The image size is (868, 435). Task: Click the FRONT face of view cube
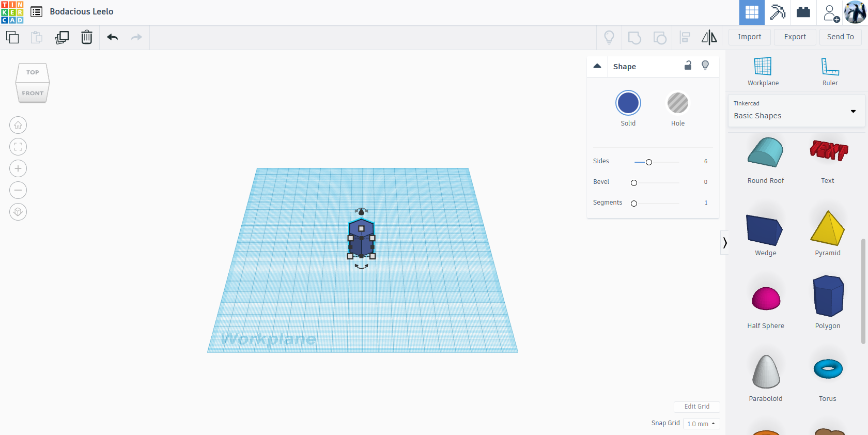point(33,94)
